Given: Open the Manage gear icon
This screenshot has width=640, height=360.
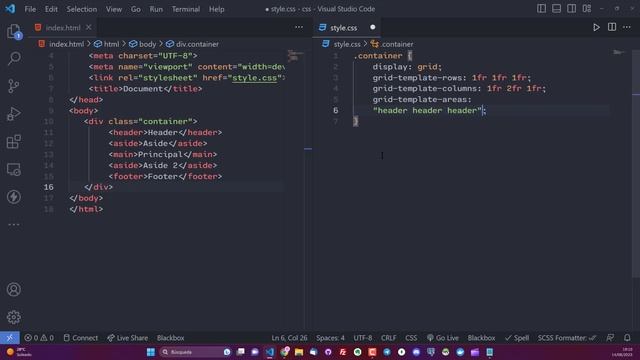Looking at the screenshot, I should [x=13, y=317].
